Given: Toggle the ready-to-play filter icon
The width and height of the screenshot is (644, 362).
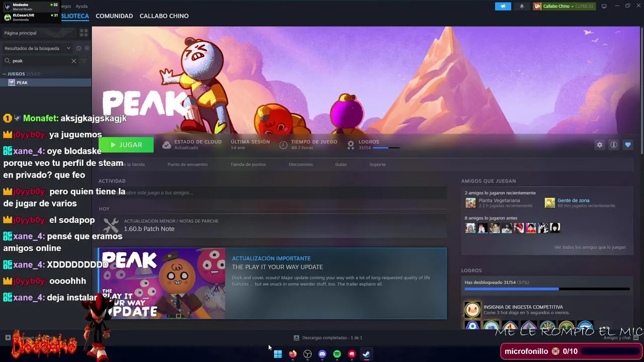Looking at the screenshot, I should 87,48.
